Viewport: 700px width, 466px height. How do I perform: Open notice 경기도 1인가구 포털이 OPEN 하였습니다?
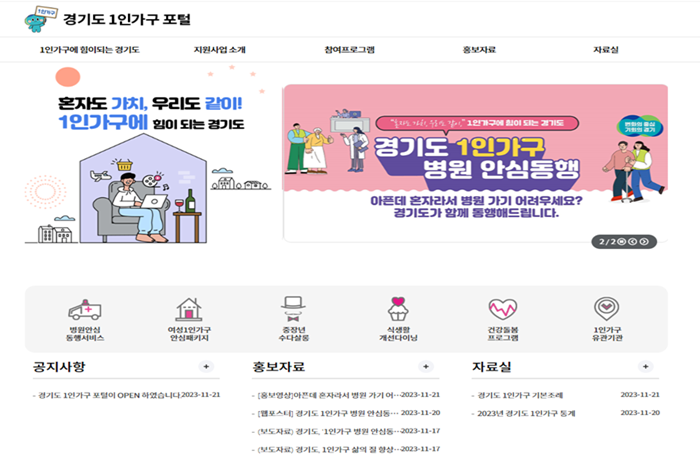point(107,395)
